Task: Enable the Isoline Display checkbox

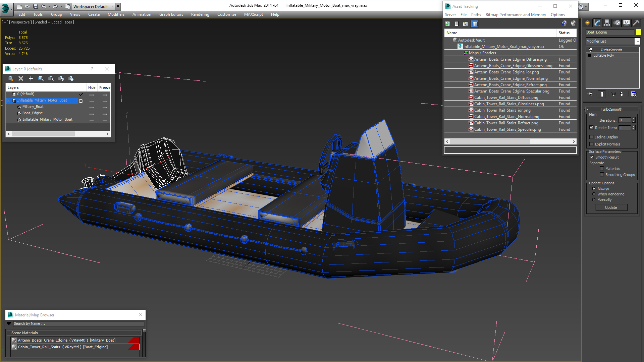Action: coord(592,137)
